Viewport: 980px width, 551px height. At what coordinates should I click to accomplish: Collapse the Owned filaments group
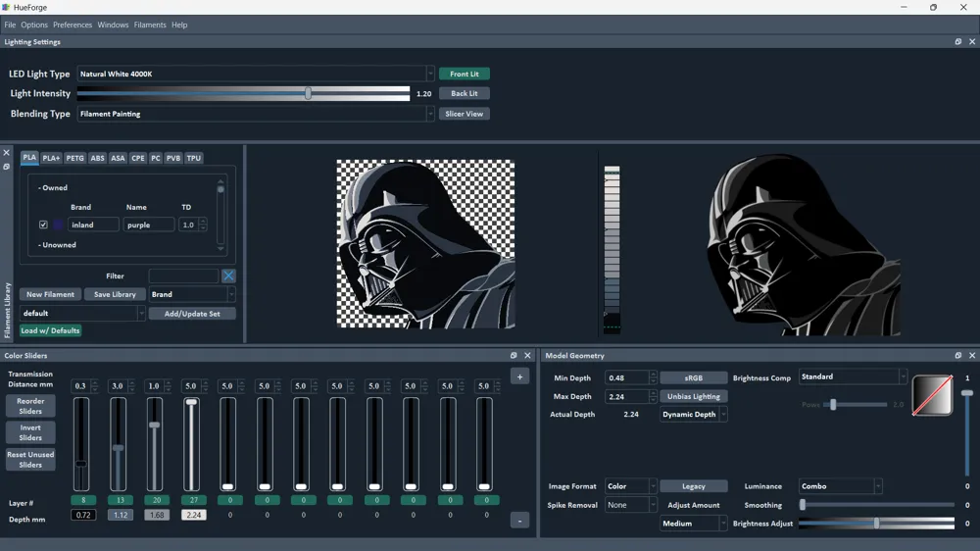click(x=53, y=187)
